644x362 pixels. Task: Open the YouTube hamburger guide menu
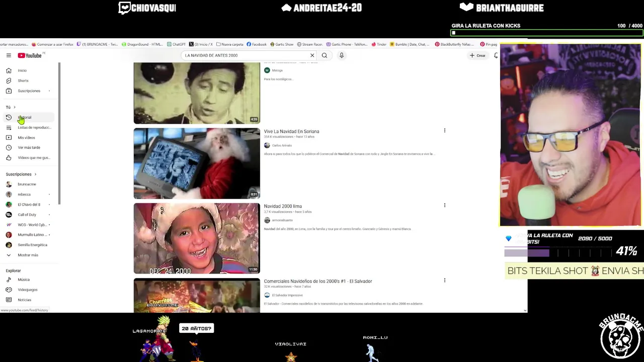pos(9,55)
